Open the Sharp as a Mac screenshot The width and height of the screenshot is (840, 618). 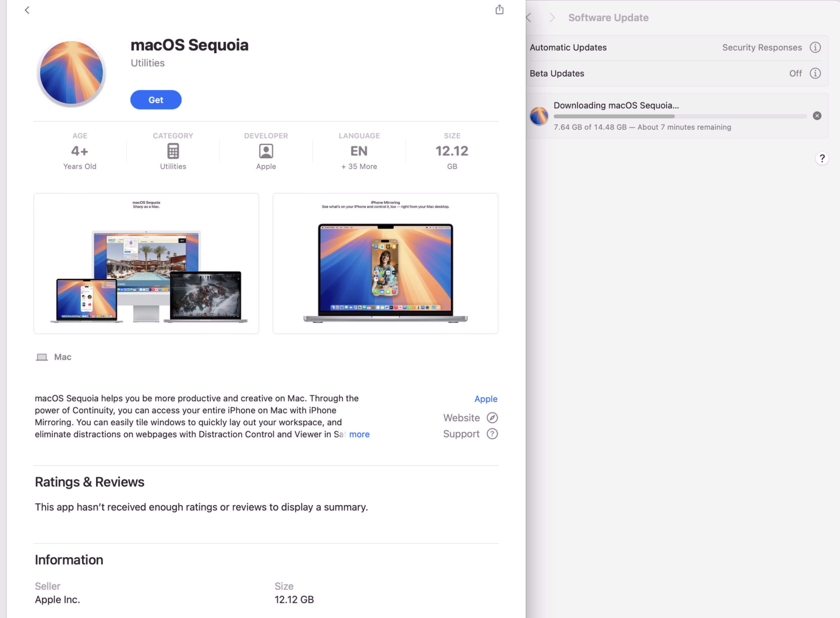pyautogui.click(x=146, y=264)
